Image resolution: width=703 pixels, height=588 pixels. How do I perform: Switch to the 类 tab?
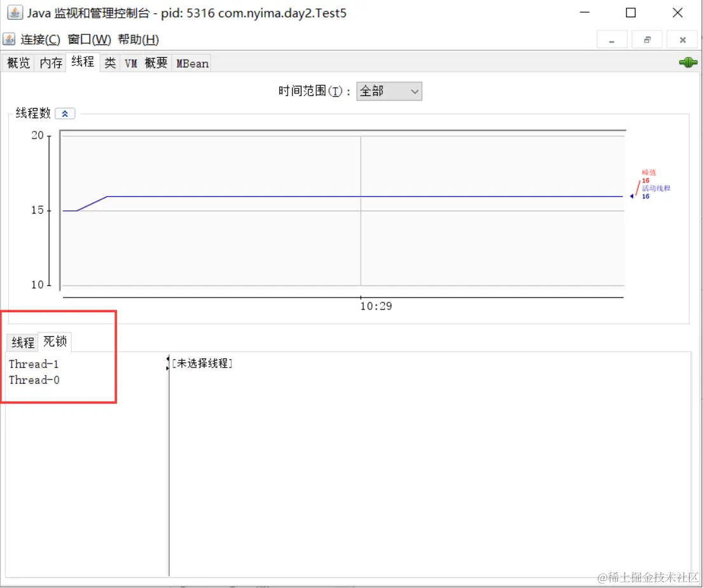pyautogui.click(x=110, y=63)
